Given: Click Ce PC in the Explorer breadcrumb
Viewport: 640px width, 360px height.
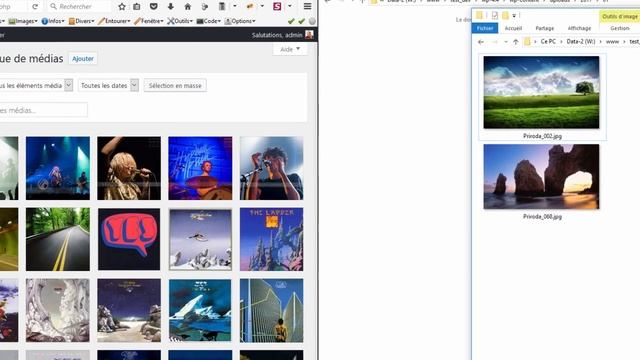Looking at the screenshot, I should tap(548, 42).
